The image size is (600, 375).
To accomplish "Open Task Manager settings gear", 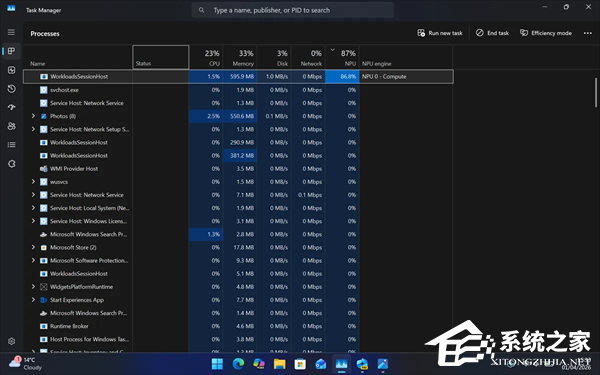I will click(11, 341).
